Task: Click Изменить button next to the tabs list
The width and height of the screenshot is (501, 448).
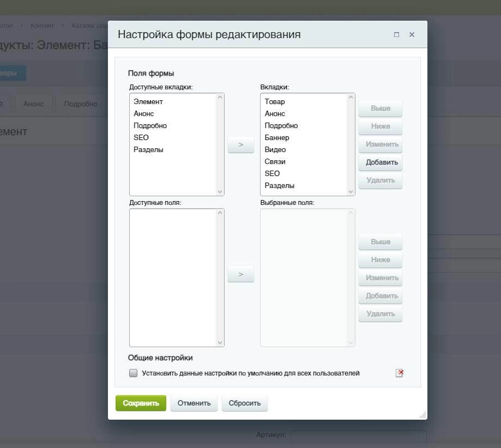Action: pyautogui.click(x=381, y=144)
